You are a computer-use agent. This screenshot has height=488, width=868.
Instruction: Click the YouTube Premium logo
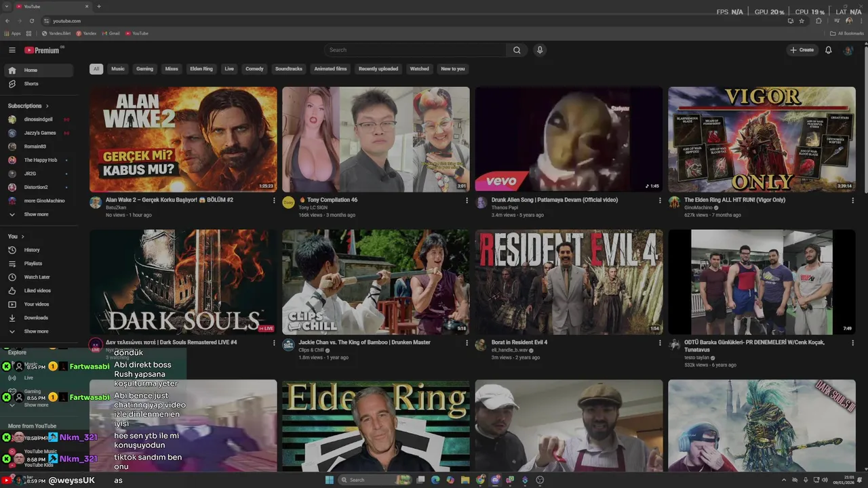pyautogui.click(x=42, y=50)
